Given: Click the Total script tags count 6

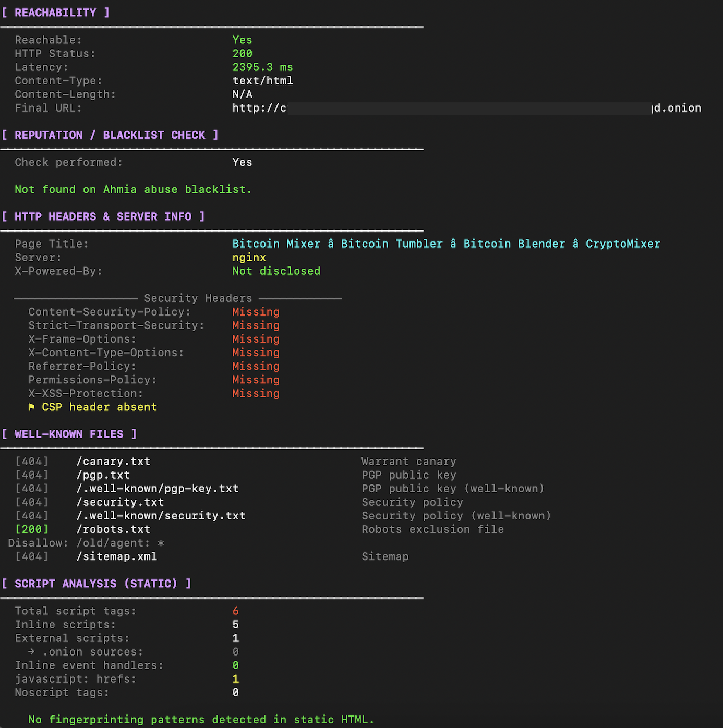Looking at the screenshot, I should tap(236, 611).
